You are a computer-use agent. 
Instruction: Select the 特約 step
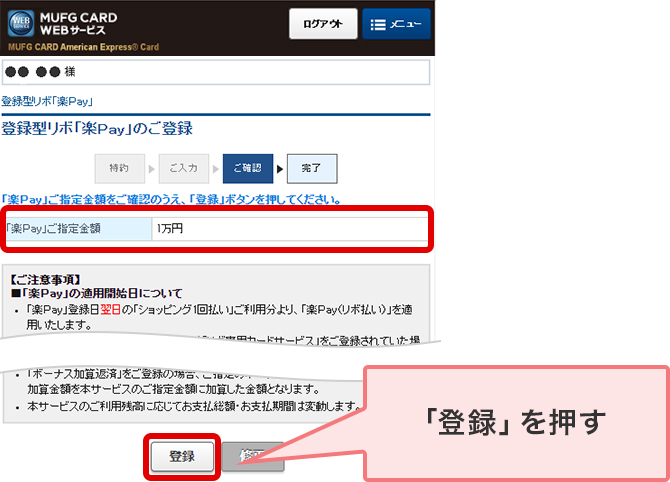(119, 169)
